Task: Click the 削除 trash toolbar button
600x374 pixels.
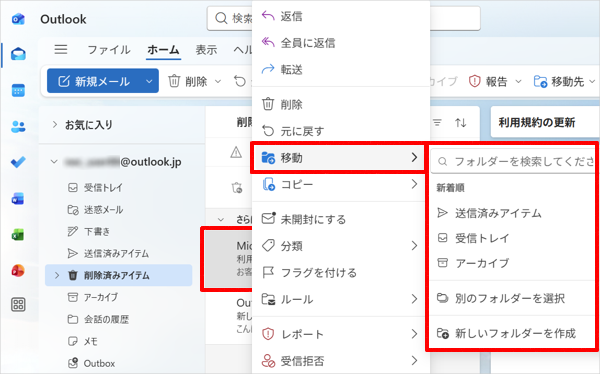Action: pyautogui.click(x=188, y=81)
